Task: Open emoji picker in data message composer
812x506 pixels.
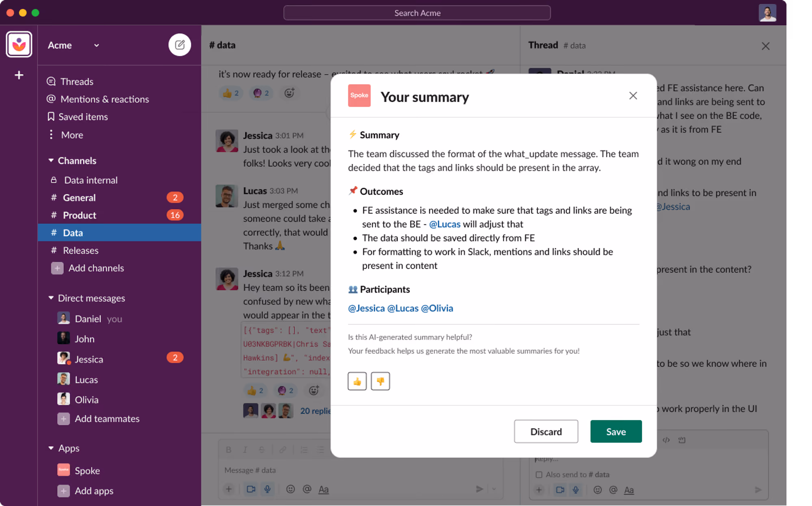Action: (x=290, y=489)
